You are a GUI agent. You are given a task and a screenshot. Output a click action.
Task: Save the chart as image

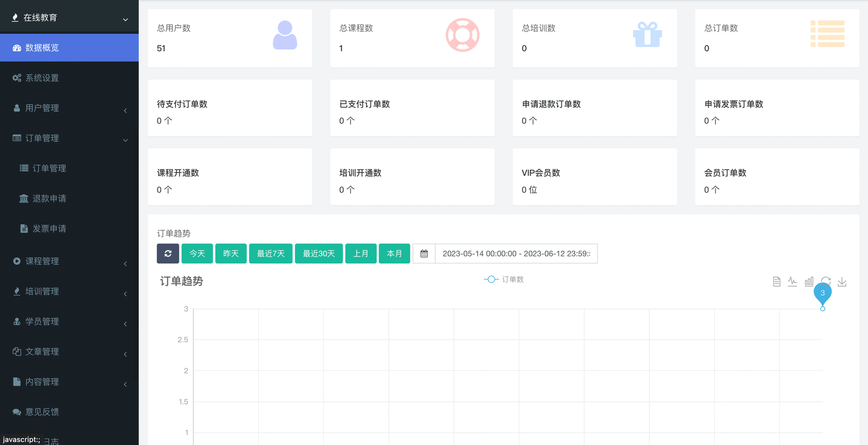(x=842, y=282)
